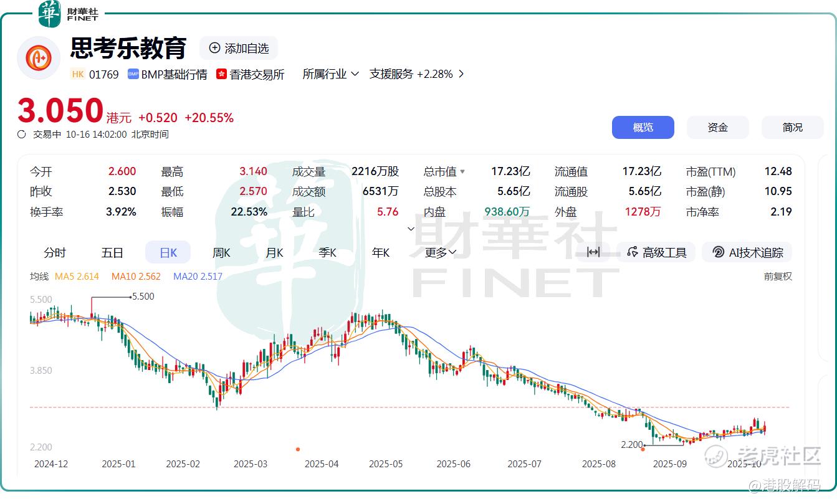Click the 香港交易所 red flag icon
The image size is (837, 504).
tap(221, 74)
